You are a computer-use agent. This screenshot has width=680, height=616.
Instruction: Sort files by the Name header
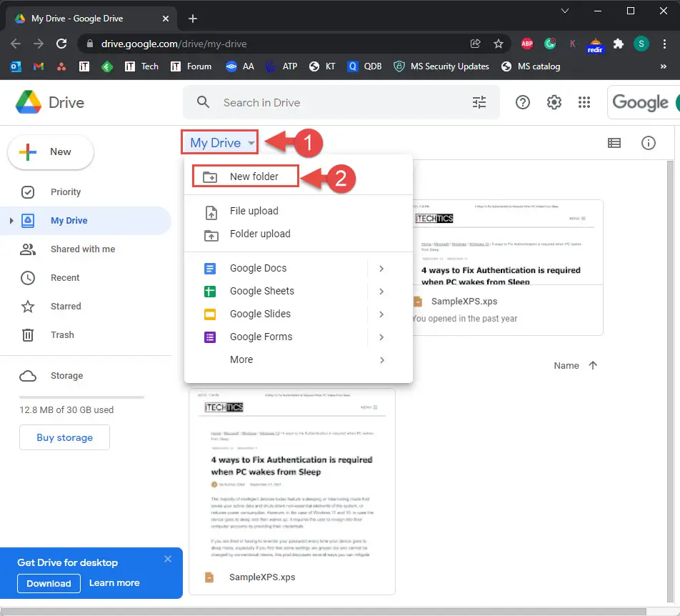point(566,366)
